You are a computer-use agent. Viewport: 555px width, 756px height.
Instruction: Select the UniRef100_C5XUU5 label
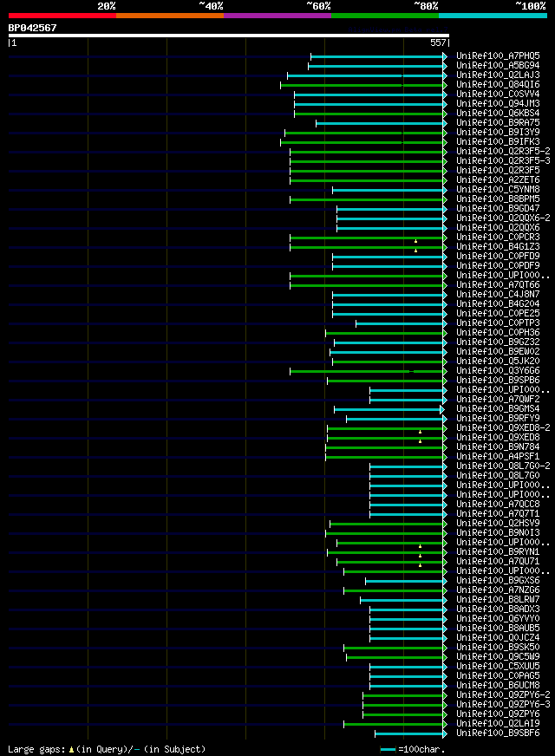point(498,667)
